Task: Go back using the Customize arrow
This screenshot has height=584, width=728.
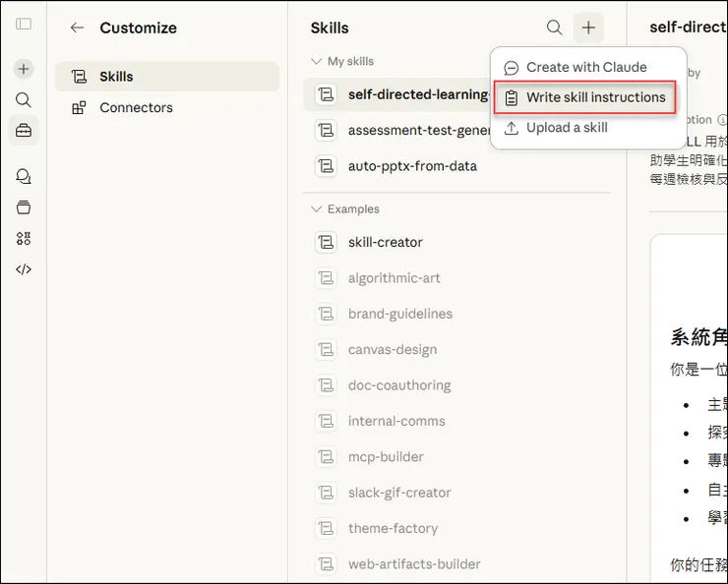Action: (77, 28)
